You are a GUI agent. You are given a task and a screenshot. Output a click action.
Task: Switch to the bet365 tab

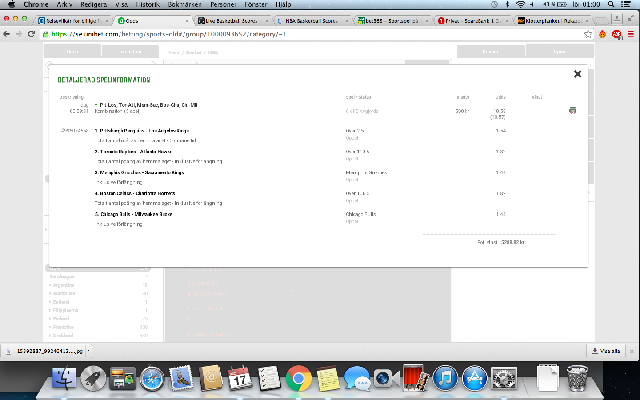pyautogui.click(x=391, y=20)
